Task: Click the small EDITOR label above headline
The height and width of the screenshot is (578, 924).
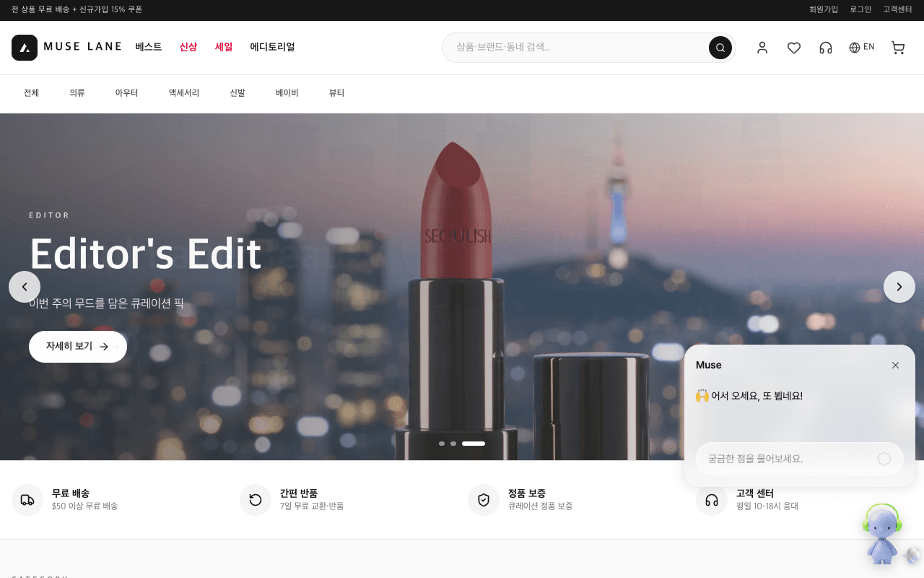Action: click(x=49, y=215)
